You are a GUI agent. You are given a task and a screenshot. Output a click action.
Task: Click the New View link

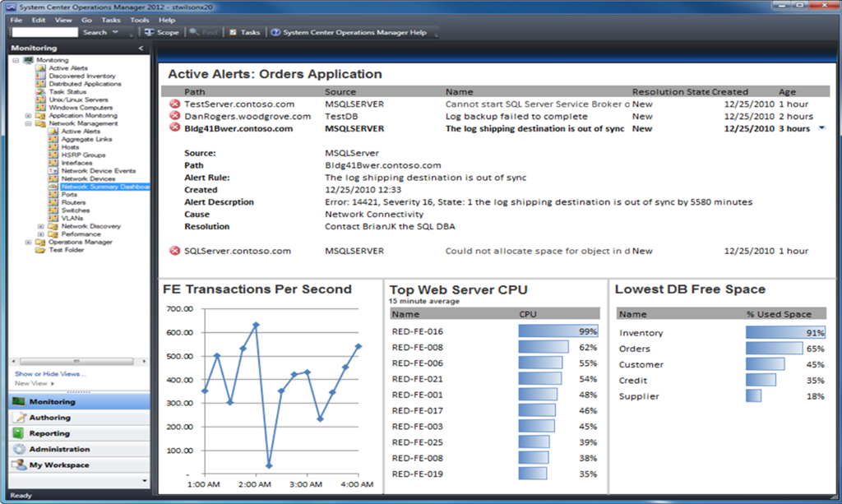pyautogui.click(x=30, y=383)
